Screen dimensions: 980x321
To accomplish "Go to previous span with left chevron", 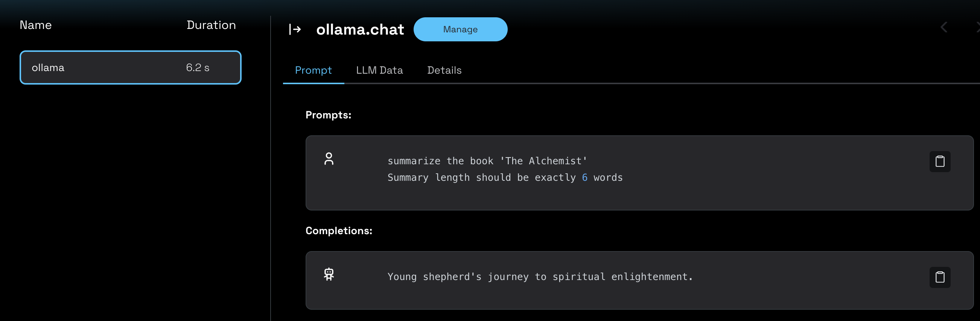I will click(944, 27).
